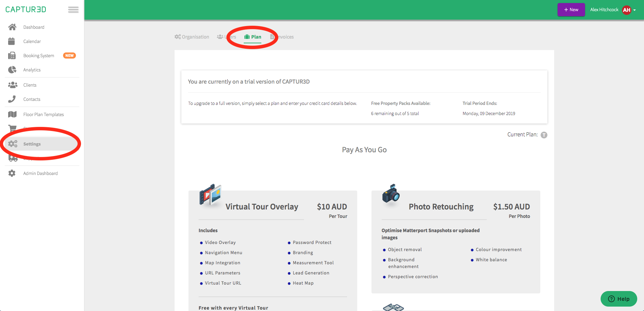Click the $1.50 AUD price

511,207
